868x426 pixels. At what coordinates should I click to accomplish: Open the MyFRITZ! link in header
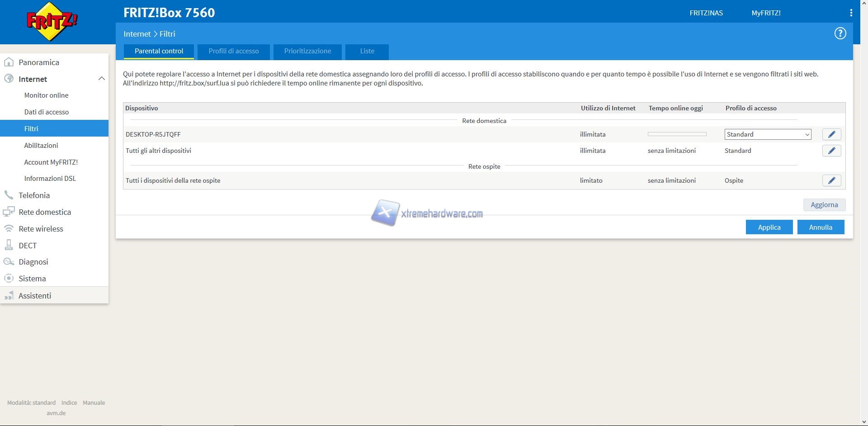pyautogui.click(x=766, y=13)
